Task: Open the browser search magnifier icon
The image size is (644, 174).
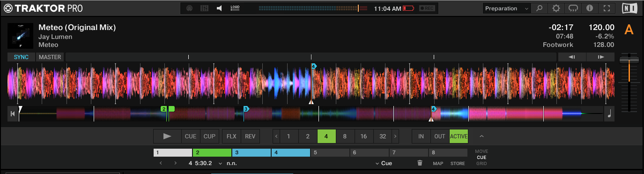Action: (x=540, y=8)
